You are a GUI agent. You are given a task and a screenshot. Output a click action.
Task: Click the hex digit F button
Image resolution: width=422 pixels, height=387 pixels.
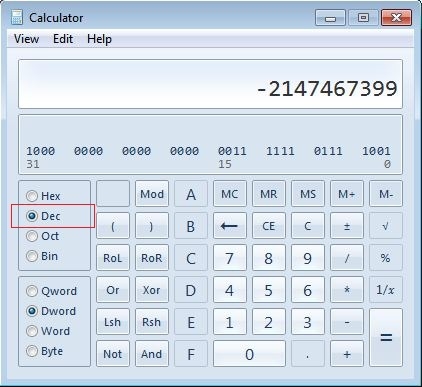coord(191,354)
